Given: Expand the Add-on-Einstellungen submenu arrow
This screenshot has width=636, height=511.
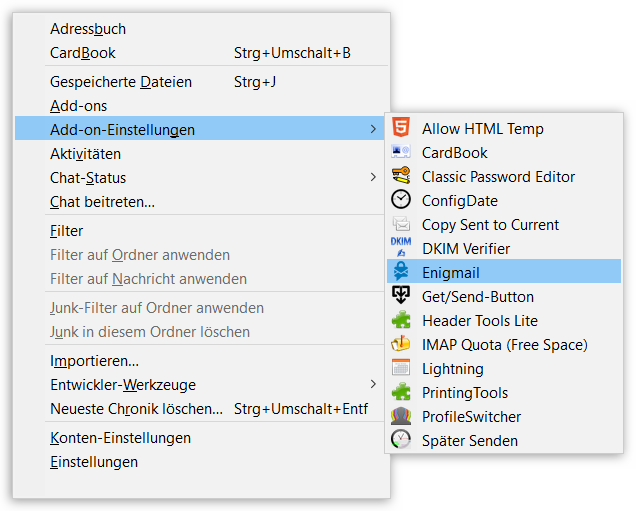Looking at the screenshot, I should [x=373, y=129].
